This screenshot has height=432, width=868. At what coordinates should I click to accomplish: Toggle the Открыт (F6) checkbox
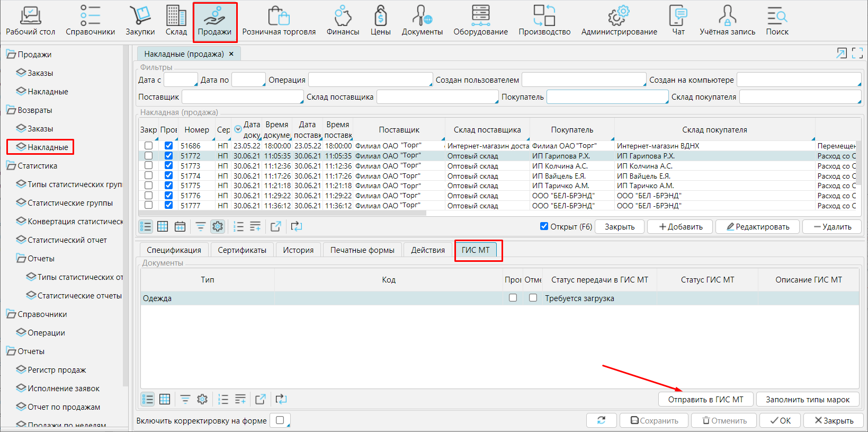[x=544, y=226]
